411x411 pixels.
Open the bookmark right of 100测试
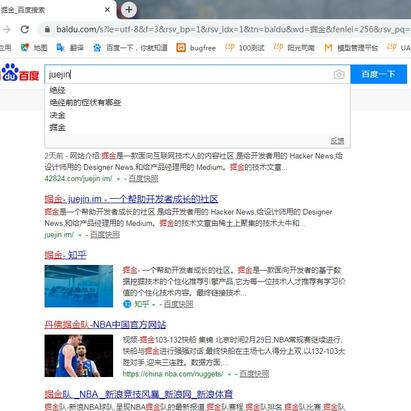coord(294,48)
